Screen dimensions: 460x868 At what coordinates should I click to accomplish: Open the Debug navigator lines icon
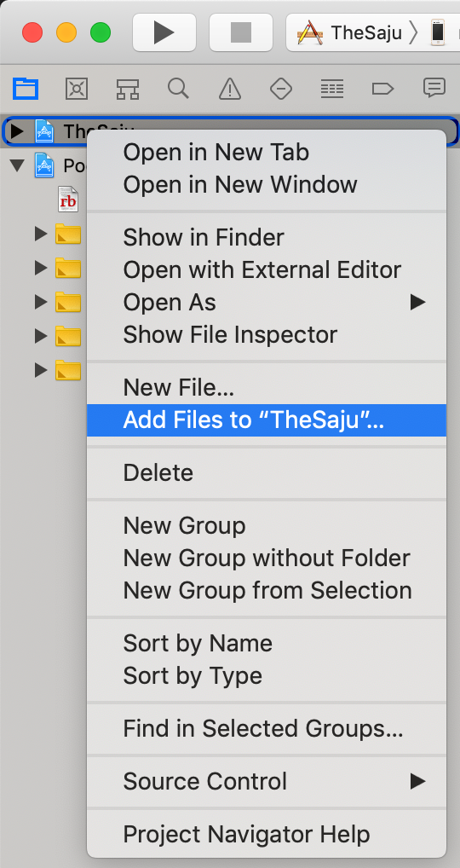332,89
